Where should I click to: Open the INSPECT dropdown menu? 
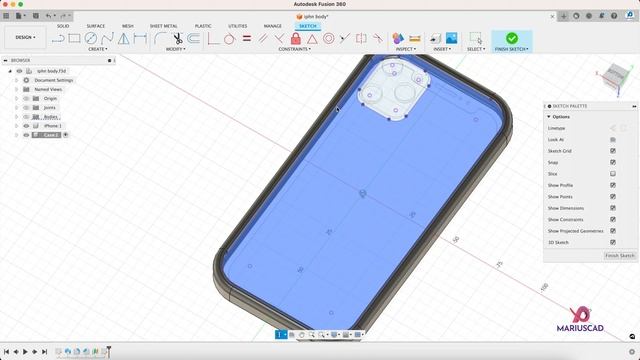(x=406, y=49)
